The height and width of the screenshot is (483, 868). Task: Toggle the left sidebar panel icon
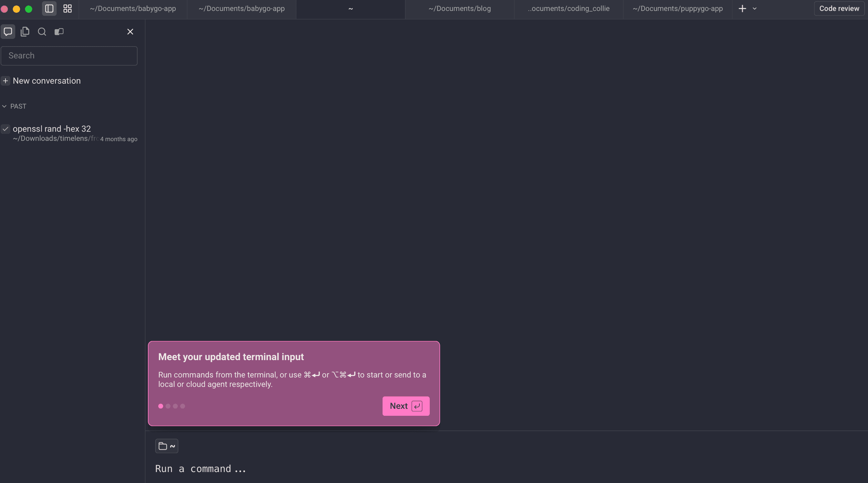coord(49,9)
